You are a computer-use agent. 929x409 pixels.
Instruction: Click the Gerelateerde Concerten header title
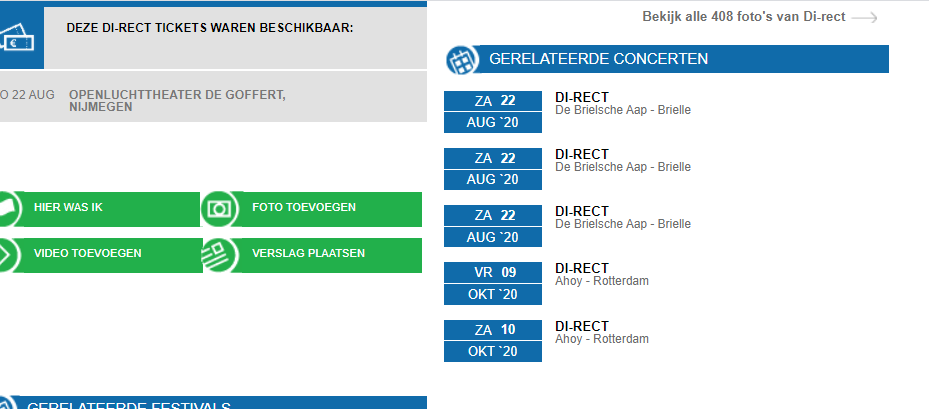coord(598,59)
